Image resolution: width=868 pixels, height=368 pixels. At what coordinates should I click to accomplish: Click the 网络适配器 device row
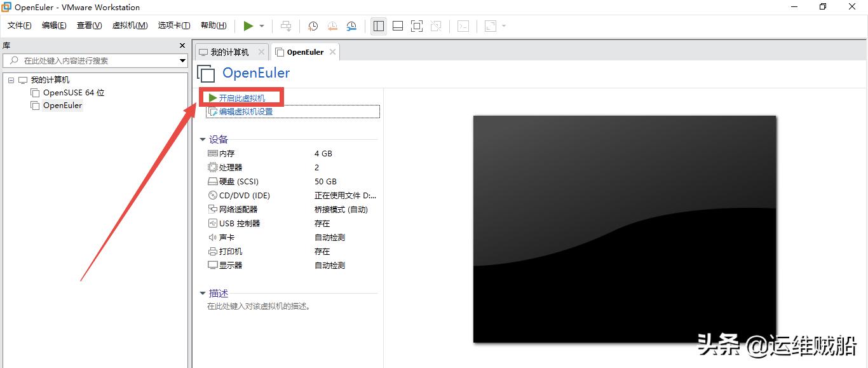(291, 210)
